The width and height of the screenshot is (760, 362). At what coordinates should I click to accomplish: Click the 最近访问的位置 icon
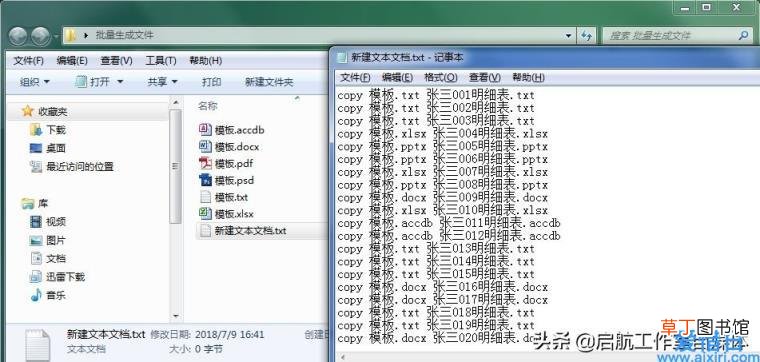35,167
